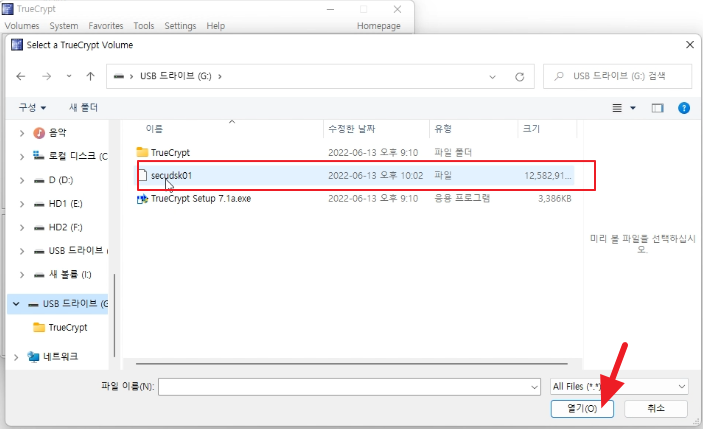Open recent locations dropdown beside forward arrow
The height and width of the screenshot is (429, 703).
pyautogui.click(x=69, y=76)
